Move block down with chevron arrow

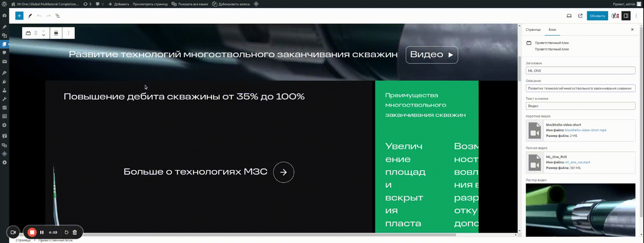click(x=43, y=35)
